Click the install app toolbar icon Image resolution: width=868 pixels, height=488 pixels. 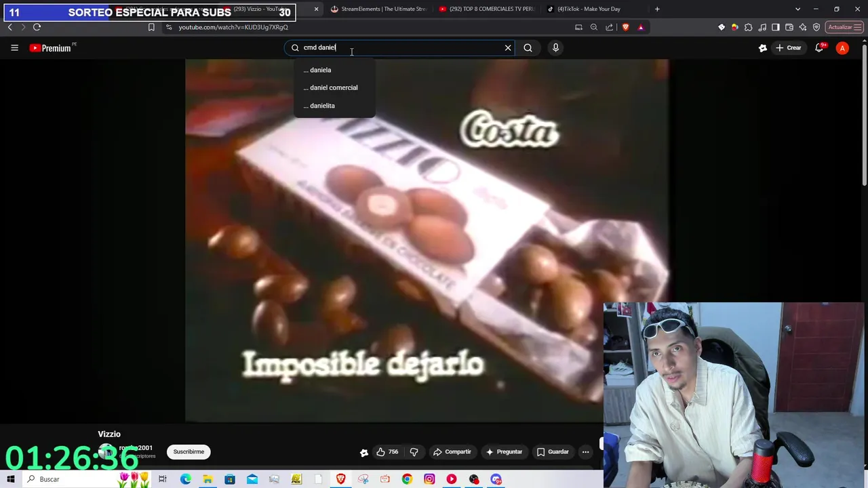pos(578,27)
